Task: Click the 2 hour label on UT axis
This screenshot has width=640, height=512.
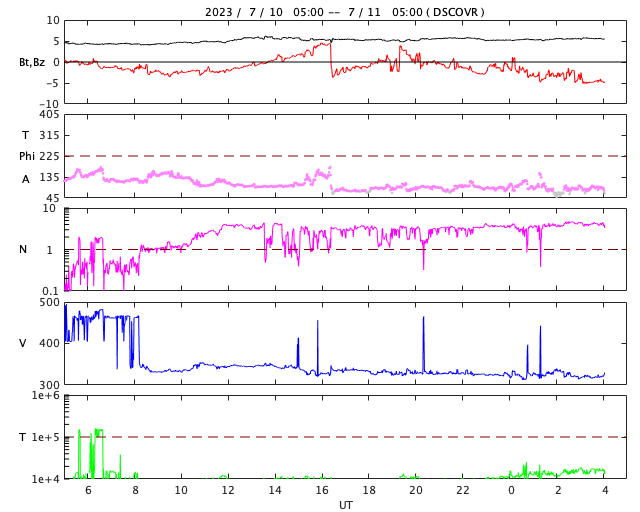Action: [x=558, y=490]
